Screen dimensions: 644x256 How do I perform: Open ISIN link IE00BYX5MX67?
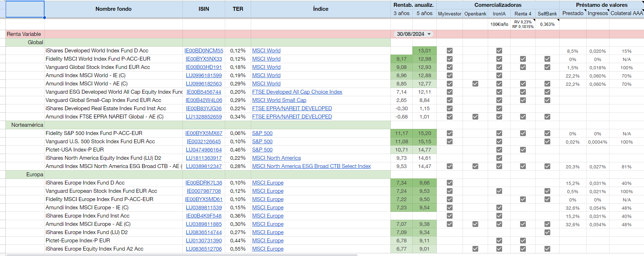[204, 133]
